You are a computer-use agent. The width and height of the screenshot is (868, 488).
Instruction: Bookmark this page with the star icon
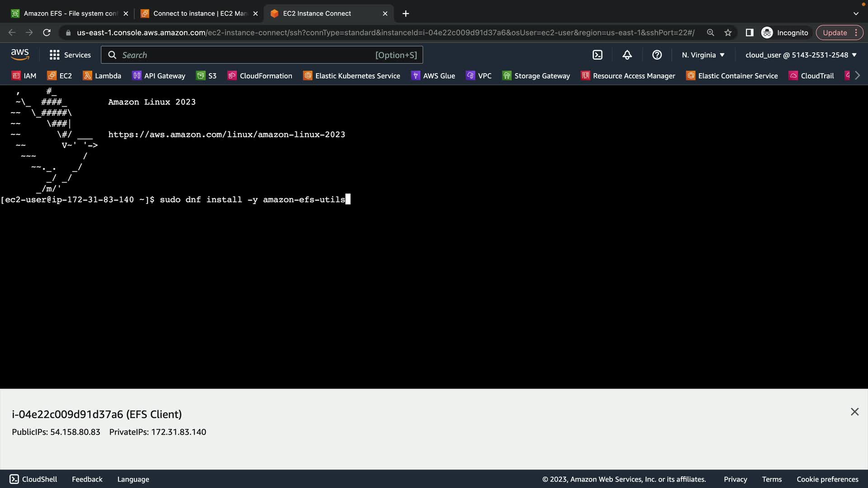pos(728,33)
